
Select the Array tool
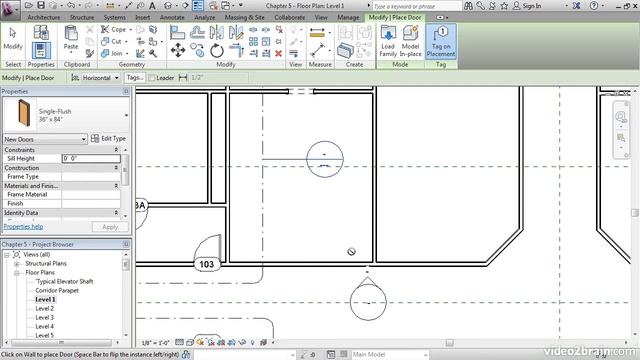click(253, 42)
